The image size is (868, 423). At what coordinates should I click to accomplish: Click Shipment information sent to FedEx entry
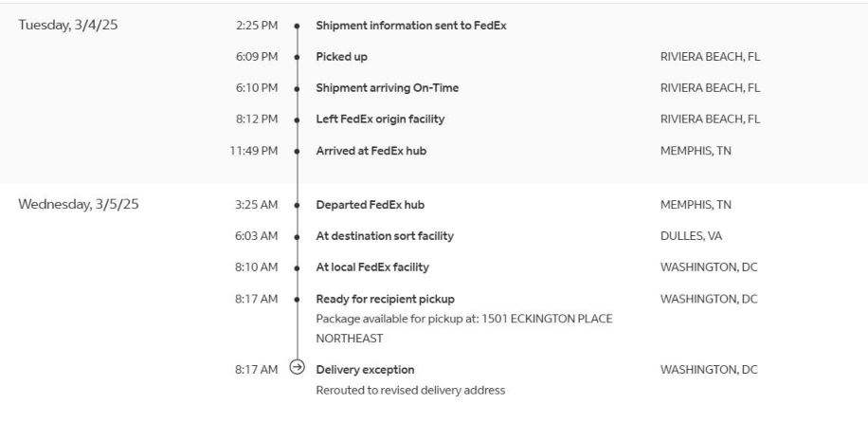(410, 26)
